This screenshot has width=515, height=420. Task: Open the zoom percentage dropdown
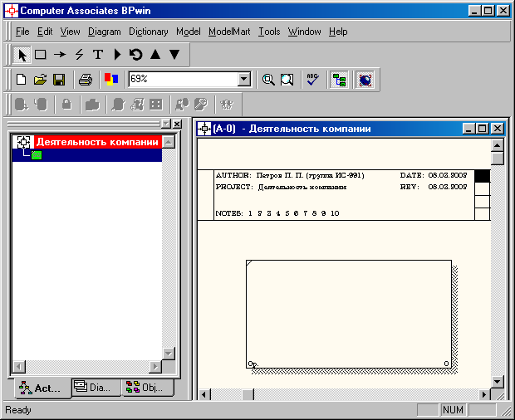click(x=244, y=80)
